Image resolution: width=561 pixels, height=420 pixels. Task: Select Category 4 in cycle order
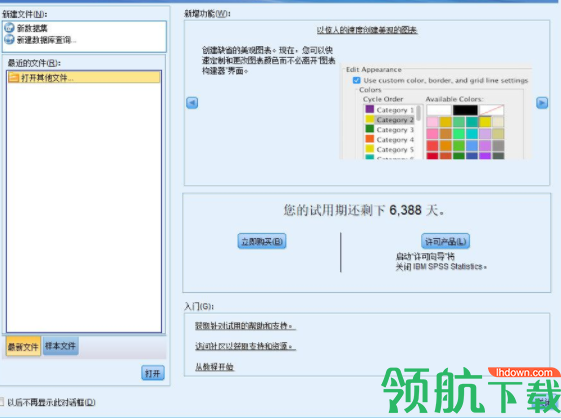pyautogui.click(x=389, y=140)
